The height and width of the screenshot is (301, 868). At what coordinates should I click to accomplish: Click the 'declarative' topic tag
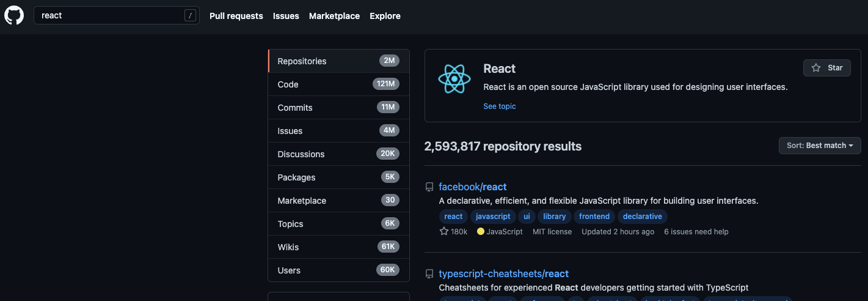[642, 217]
